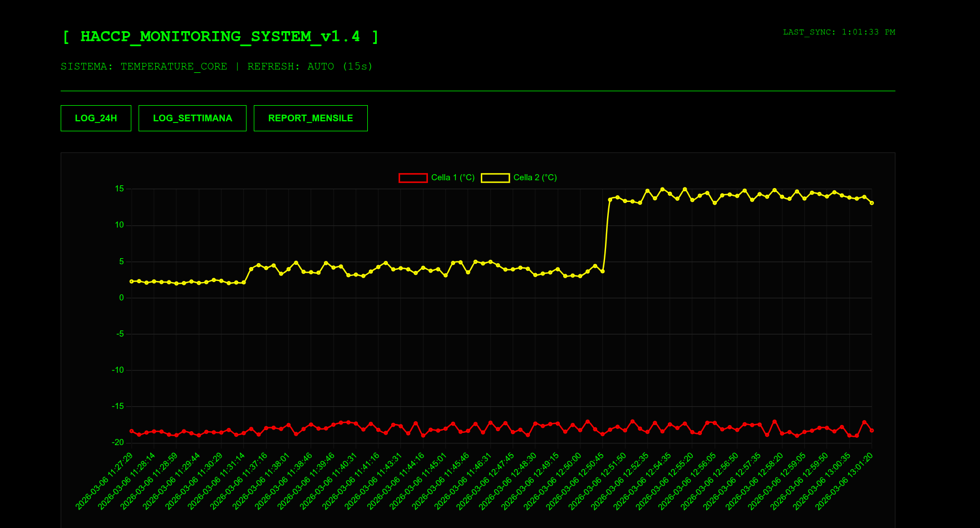Open the LOG_24H view
Screen dimensions: 980x528
[96, 118]
